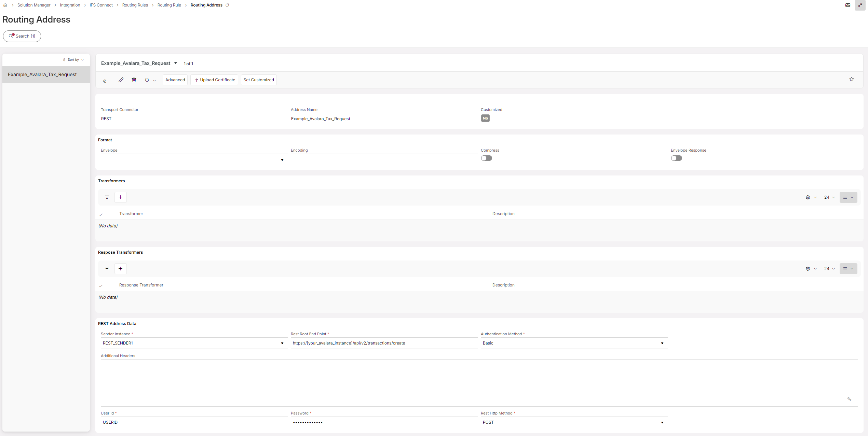The height and width of the screenshot is (436, 868).
Task: Go to IFS Connect breadcrumb
Action: (101, 5)
